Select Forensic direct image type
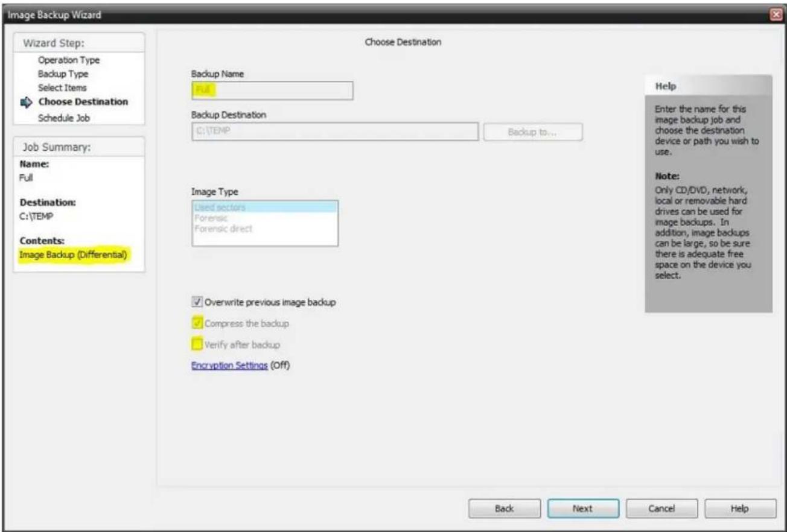The image size is (787, 532). pyautogui.click(x=264, y=229)
